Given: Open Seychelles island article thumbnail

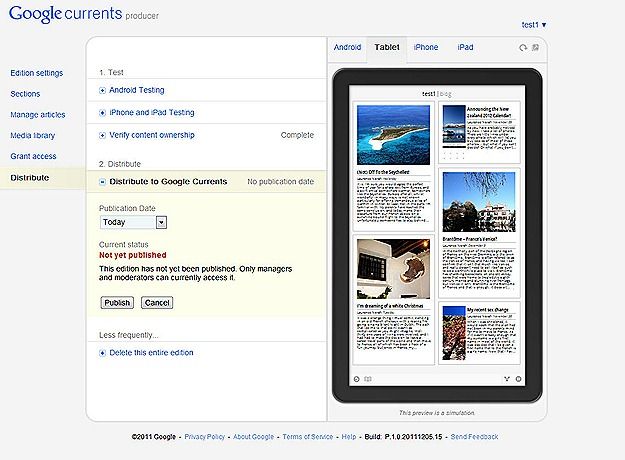Looking at the screenshot, I should click(x=393, y=135).
